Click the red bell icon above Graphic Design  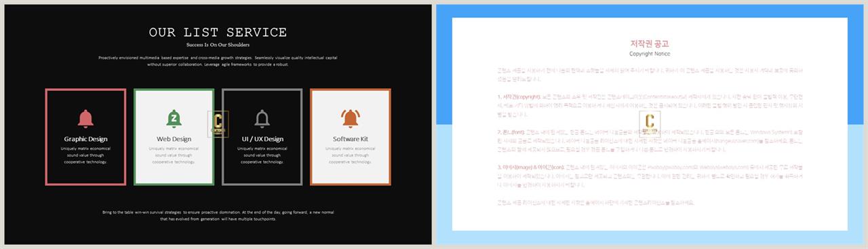(x=85, y=119)
